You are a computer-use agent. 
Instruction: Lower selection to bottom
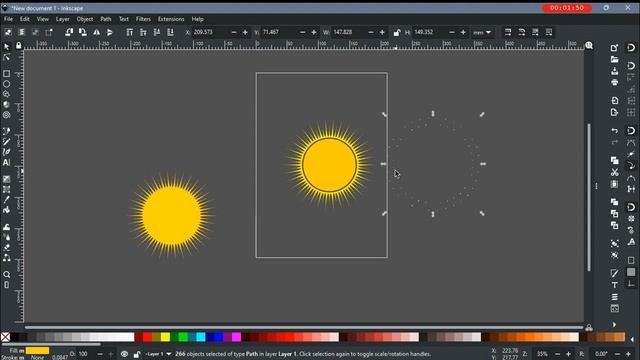[170, 32]
